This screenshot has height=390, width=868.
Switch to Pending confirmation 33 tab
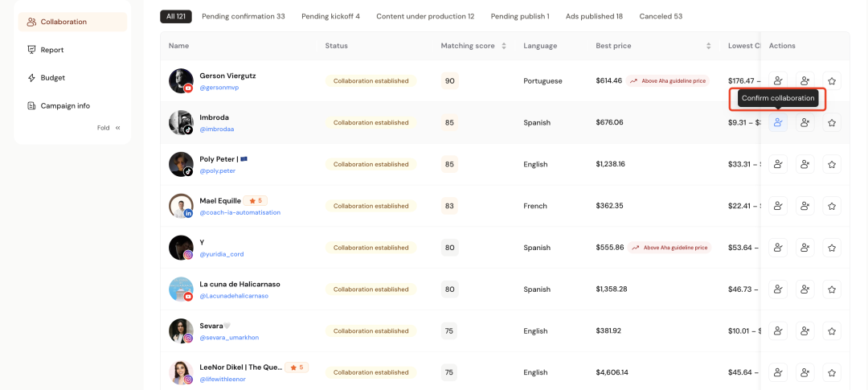(243, 16)
